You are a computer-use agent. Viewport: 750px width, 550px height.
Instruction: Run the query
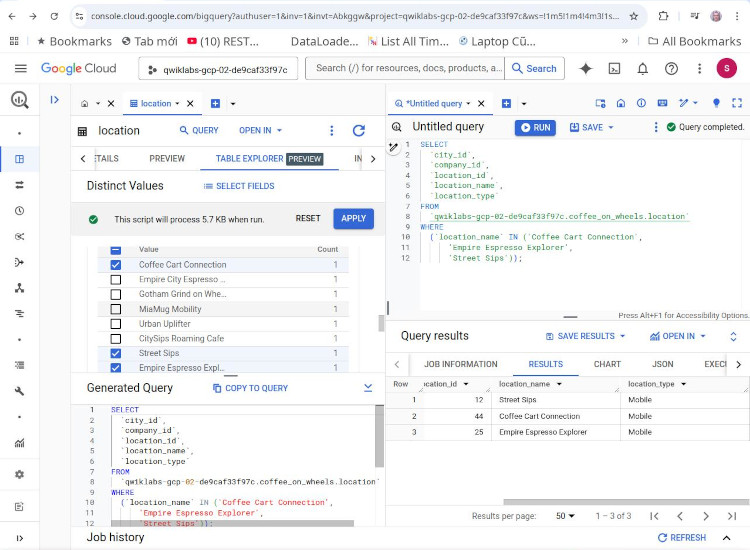535,128
